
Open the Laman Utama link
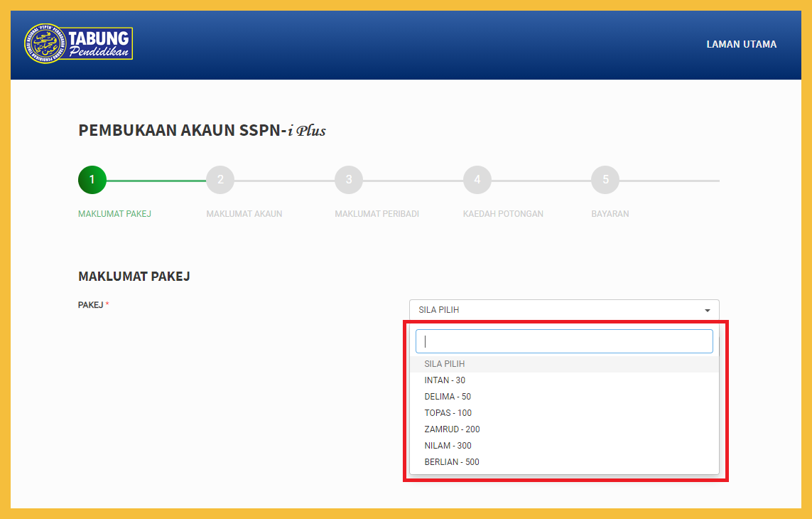point(741,44)
